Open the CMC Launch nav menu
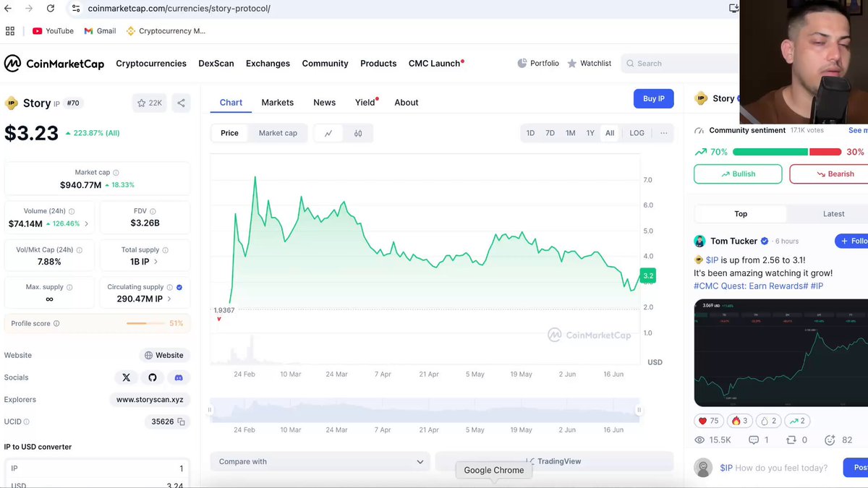The image size is (868, 488). point(436,64)
